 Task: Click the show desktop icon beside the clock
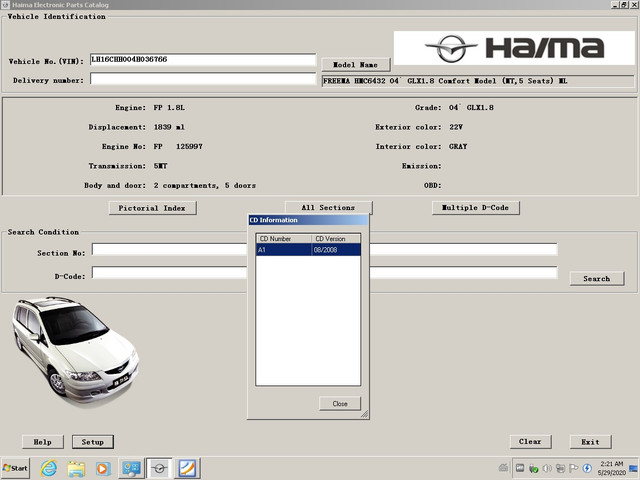click(633, 468)
